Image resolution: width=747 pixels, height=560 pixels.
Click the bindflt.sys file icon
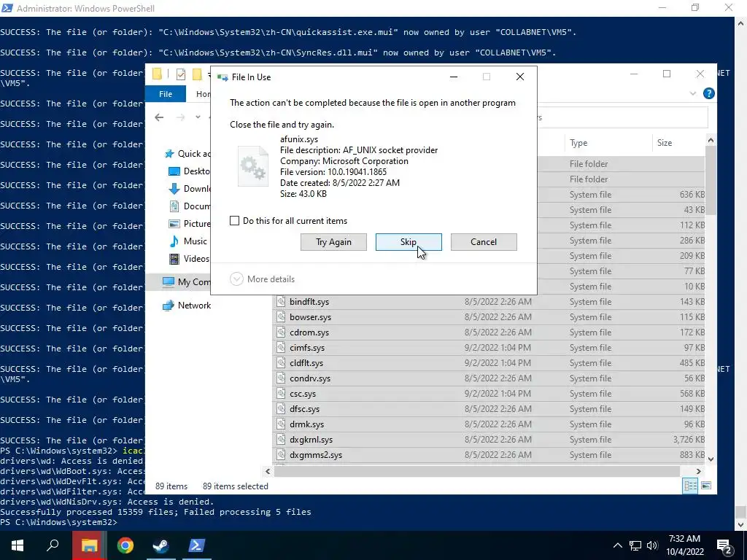click(281, 302)
